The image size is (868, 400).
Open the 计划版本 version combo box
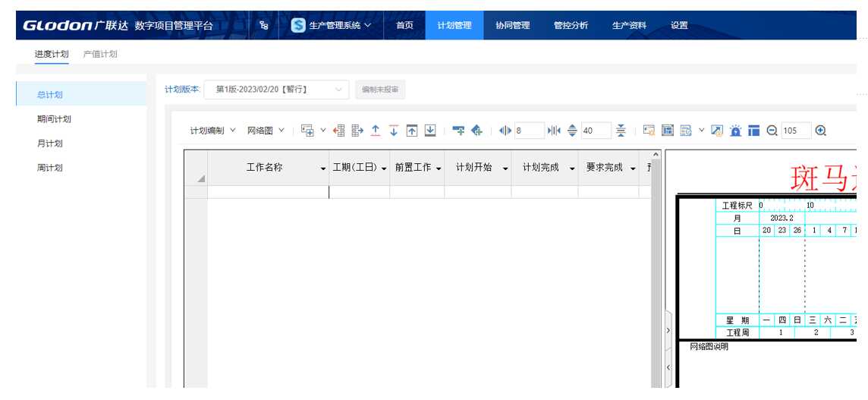point(276,90)
